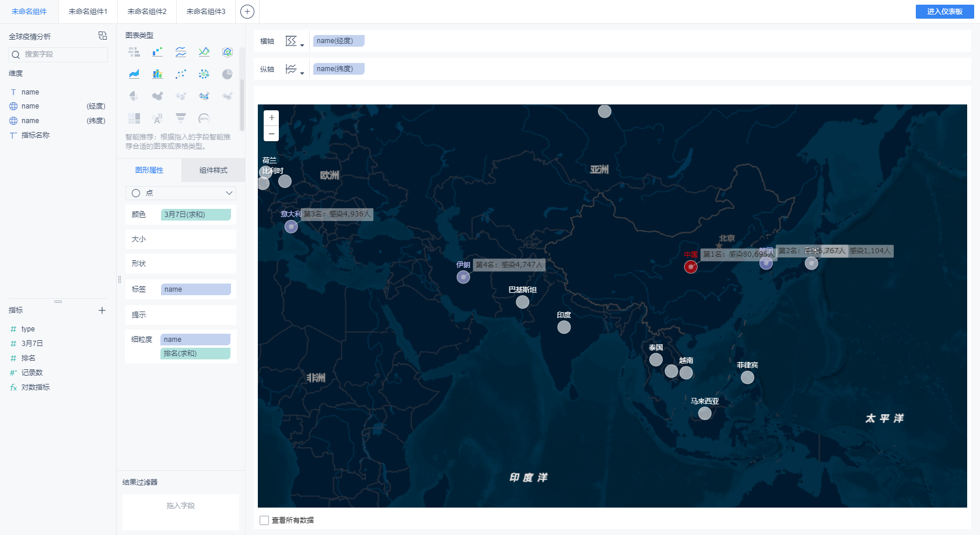Click the red 中国 map point
980x535 pixels.
[691, 267]
